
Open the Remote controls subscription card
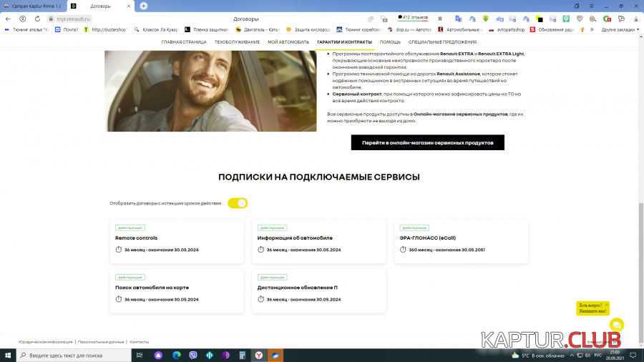(x=177, y=241)
